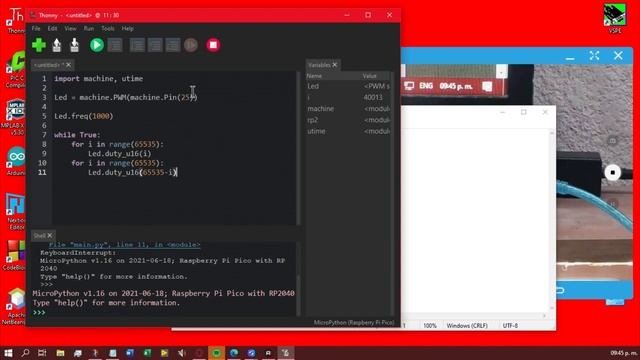This screenshot has height=360, width=640.
Task: Click the 100% zoom level in Notepad status bar
Action: pos(430,326)
